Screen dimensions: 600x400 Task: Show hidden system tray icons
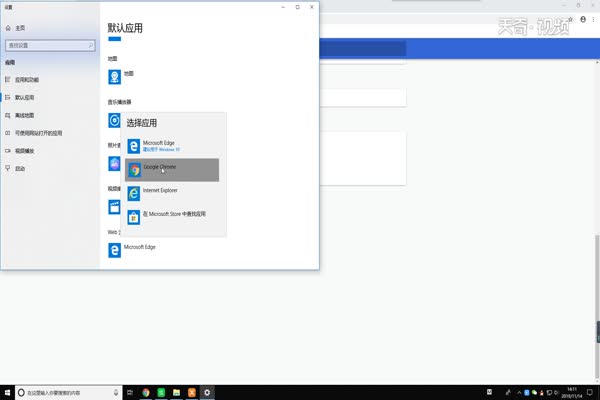coord(519,392)
